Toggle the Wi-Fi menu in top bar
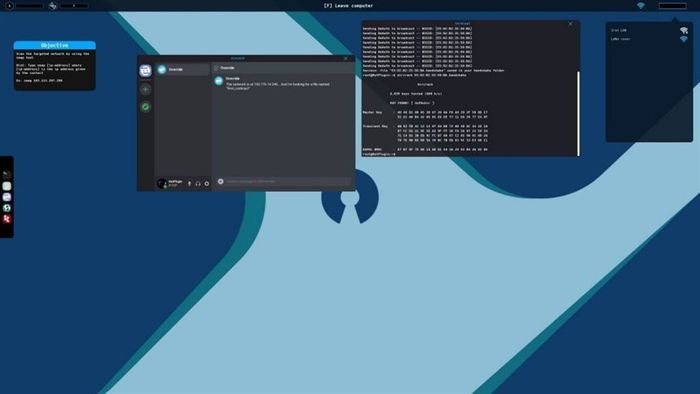 [641, 6]
